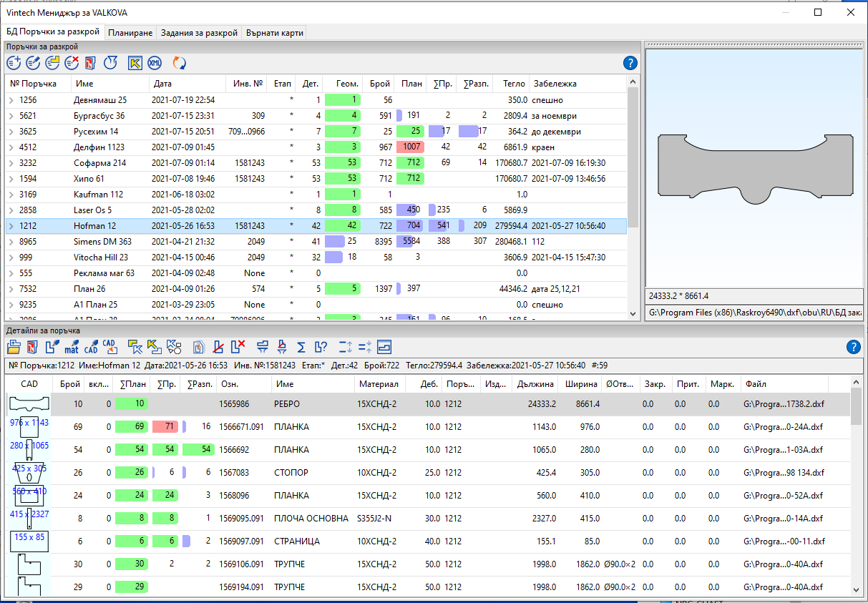The width and height of the screenshot is (868, 603).
Task: Click the CAD edit icon with pencil
Action: click(91, 348)
